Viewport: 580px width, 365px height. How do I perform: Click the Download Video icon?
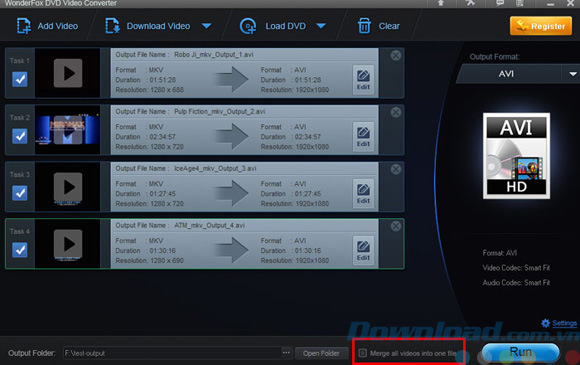112,26
